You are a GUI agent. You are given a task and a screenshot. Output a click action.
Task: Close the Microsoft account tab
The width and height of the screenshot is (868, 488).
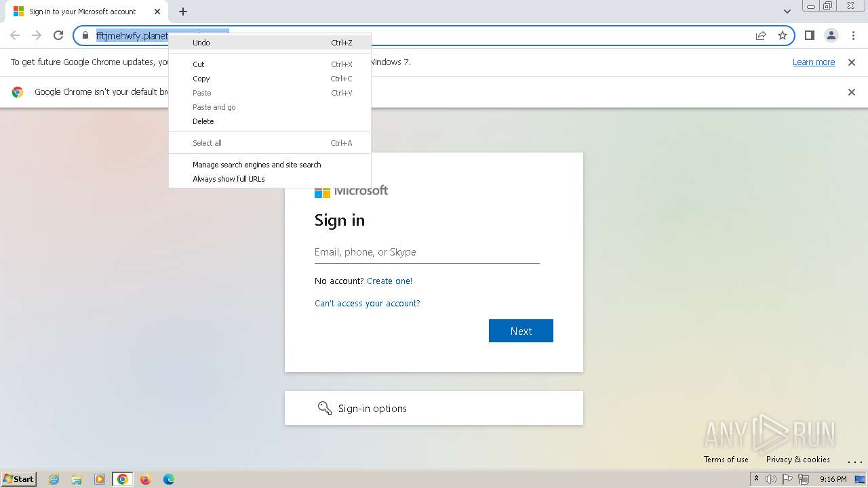(x=157, y=12)
